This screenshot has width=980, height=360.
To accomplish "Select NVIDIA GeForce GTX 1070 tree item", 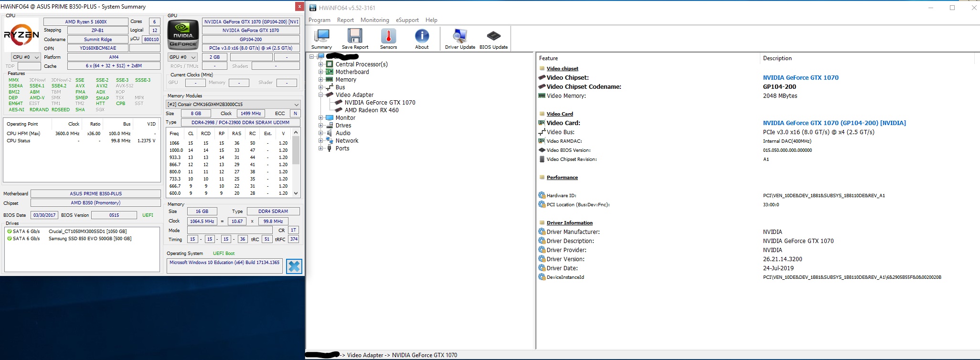I will click(380, 102).
